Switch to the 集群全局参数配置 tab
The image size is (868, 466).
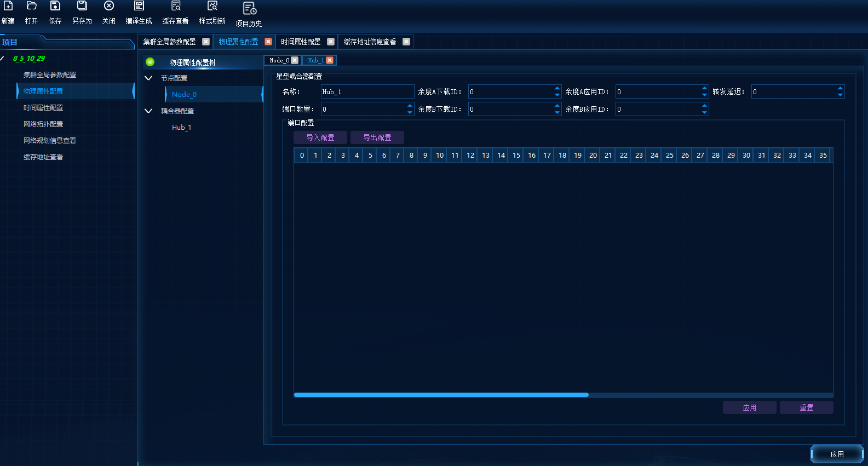(169, 42)
